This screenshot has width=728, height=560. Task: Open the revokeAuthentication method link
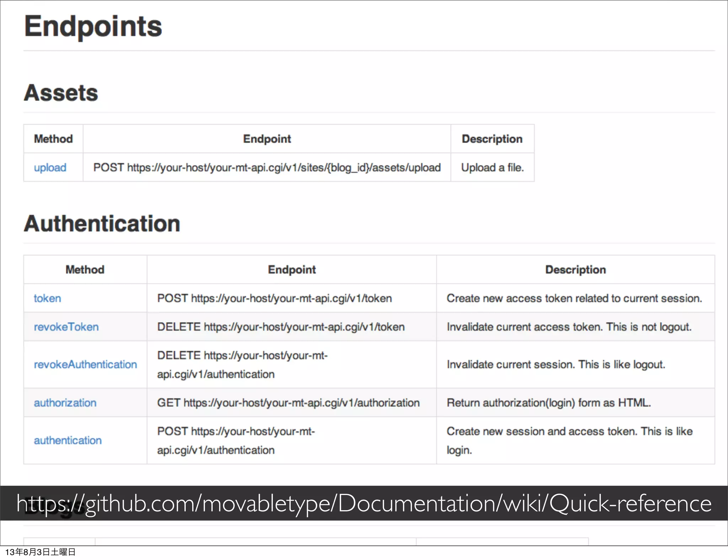coord(85,364)
